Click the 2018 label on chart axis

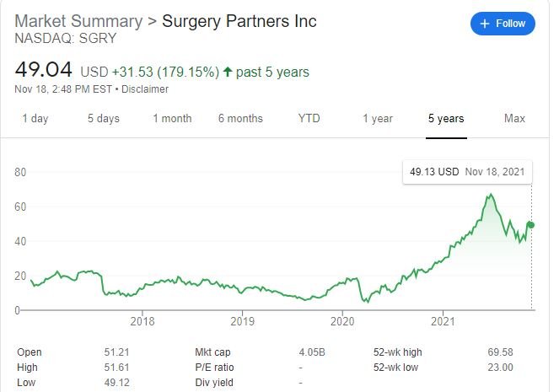[x=142, y=321]
